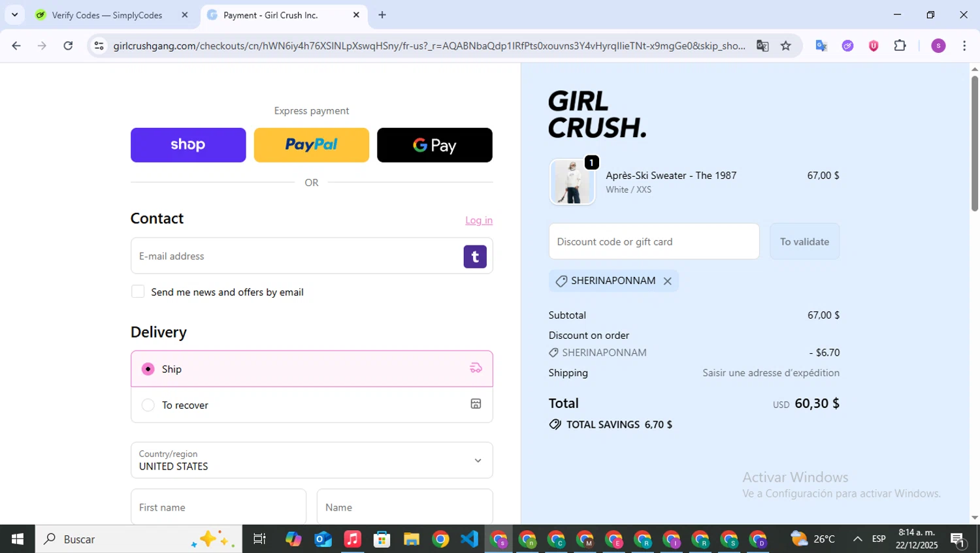Click the total amount 60,30 $

coord(817,403)
